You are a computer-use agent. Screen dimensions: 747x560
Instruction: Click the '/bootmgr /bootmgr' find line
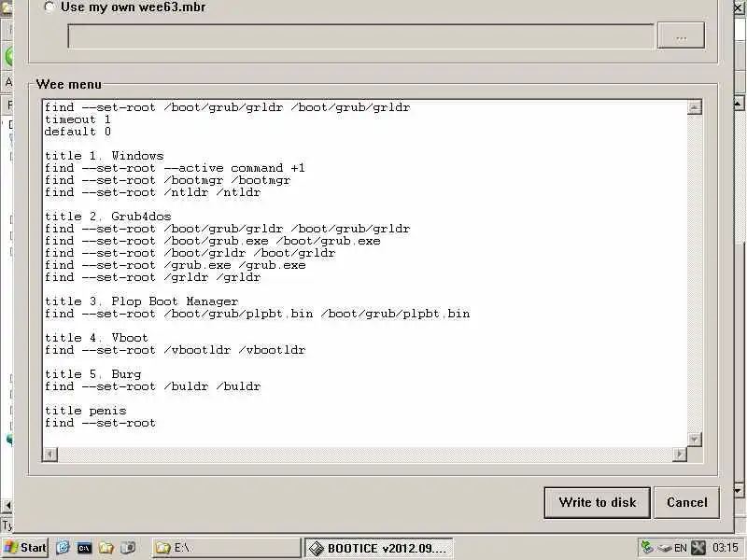(167, 180)
